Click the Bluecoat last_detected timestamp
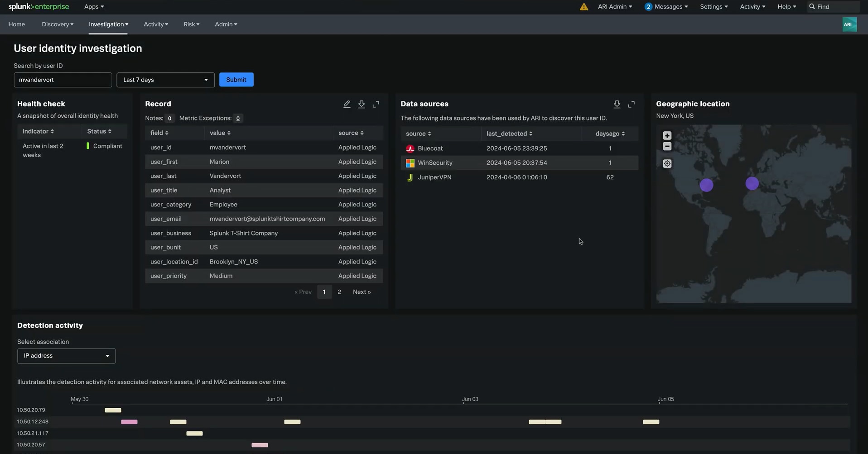868x454 pixels. [x=516, y=148]
